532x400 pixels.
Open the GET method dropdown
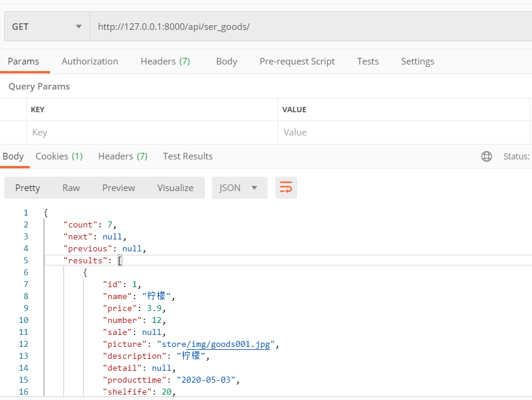[x=47, y=26]
